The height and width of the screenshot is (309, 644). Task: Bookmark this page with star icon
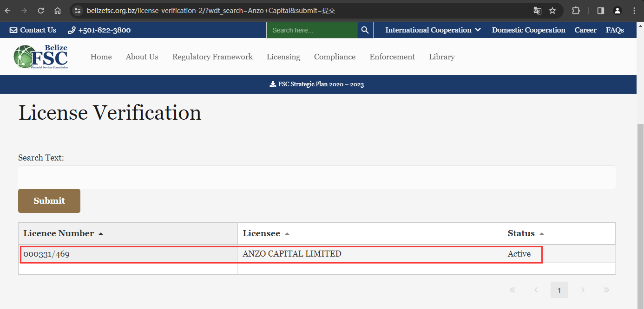pyautogui.click(x=552, y=10)
